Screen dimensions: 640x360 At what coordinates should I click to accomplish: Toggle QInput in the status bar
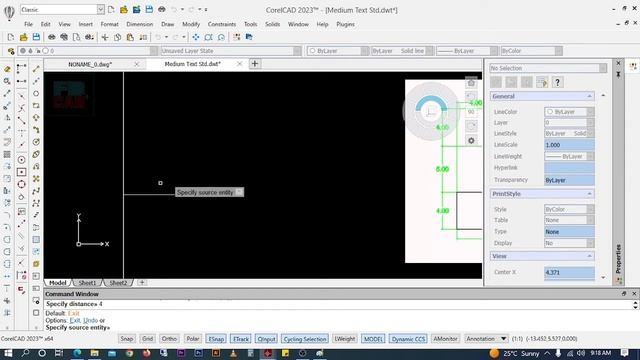[266, 339]
